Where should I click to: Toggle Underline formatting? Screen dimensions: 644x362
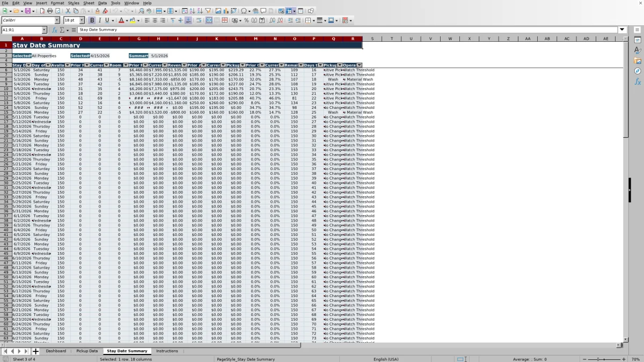(x=107, y=20)
